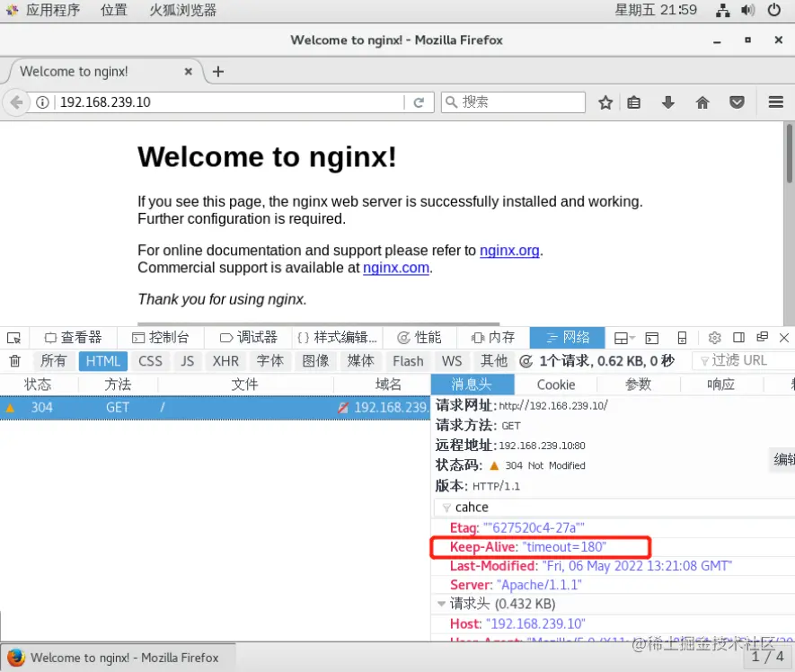This screenshot has height=672, width=795.
Task: Dock devtools to the side icon
Action: 738,338
